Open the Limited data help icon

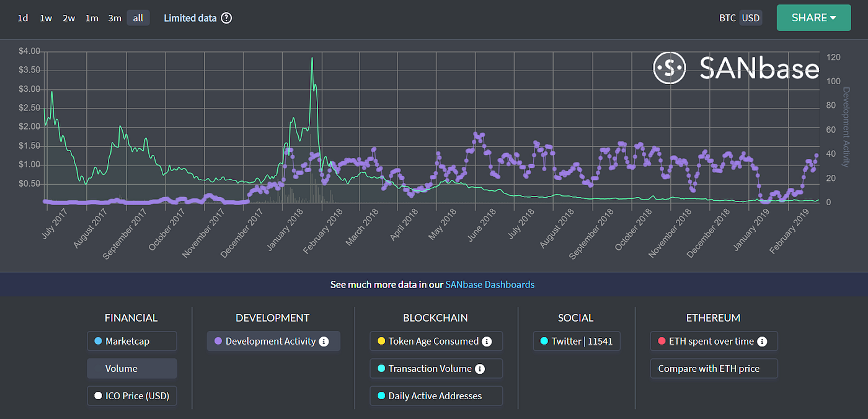[x=226, y=18]
